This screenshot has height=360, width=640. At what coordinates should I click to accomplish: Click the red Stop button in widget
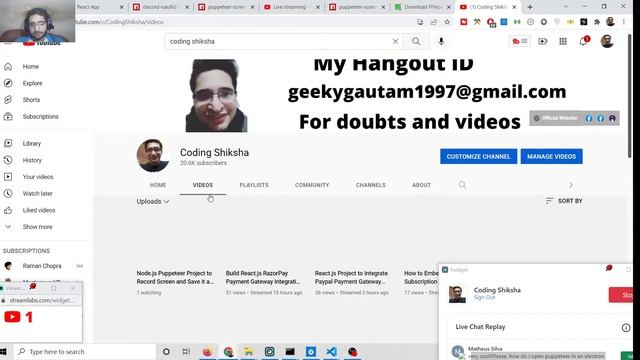pos(621,295)
